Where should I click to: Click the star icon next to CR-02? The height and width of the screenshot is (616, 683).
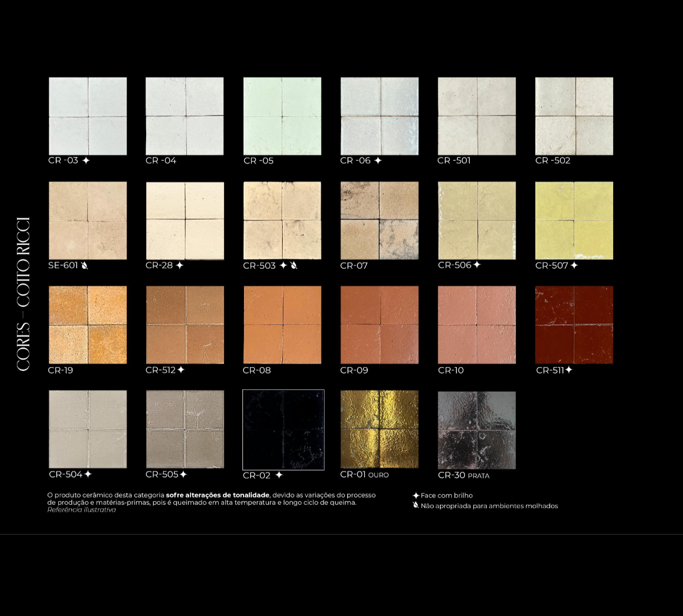[279, 475]
